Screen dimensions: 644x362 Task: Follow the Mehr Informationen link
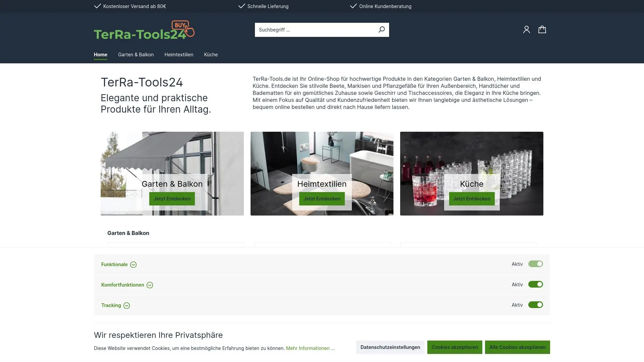310,348
